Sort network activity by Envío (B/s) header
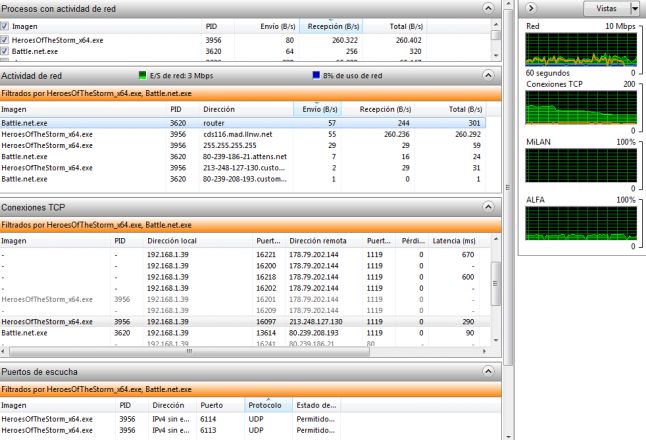This screenshot has width=646, height=440. pyautogui.click(x=318, y=109)
